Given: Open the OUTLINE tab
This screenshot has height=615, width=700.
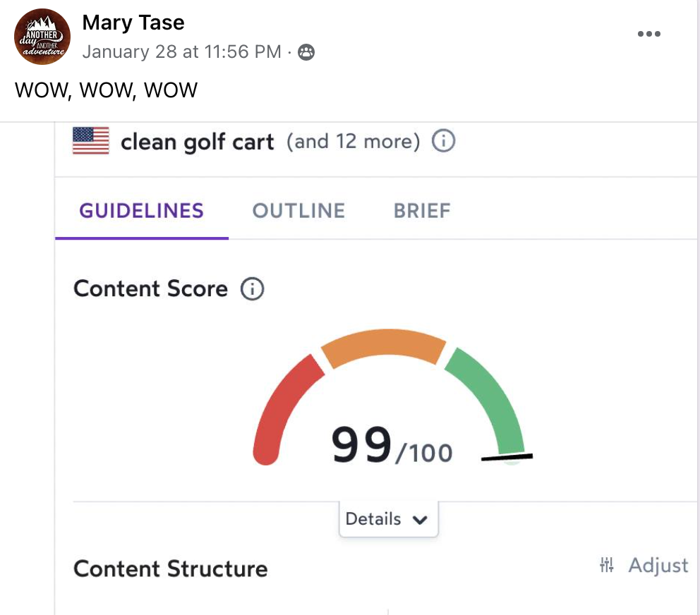Looking at the screenshot, I should (x=298, y=211).
